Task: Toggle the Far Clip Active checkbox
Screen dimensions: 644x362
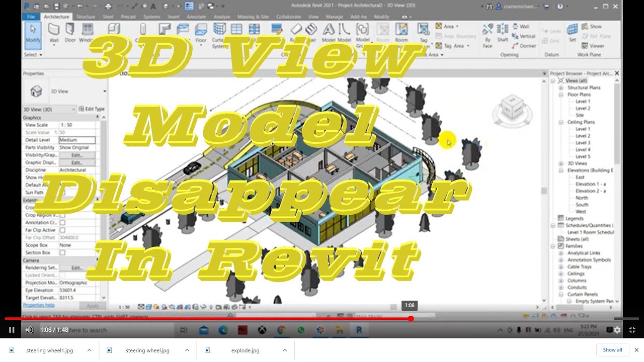Action: click(x=62, y=230)
